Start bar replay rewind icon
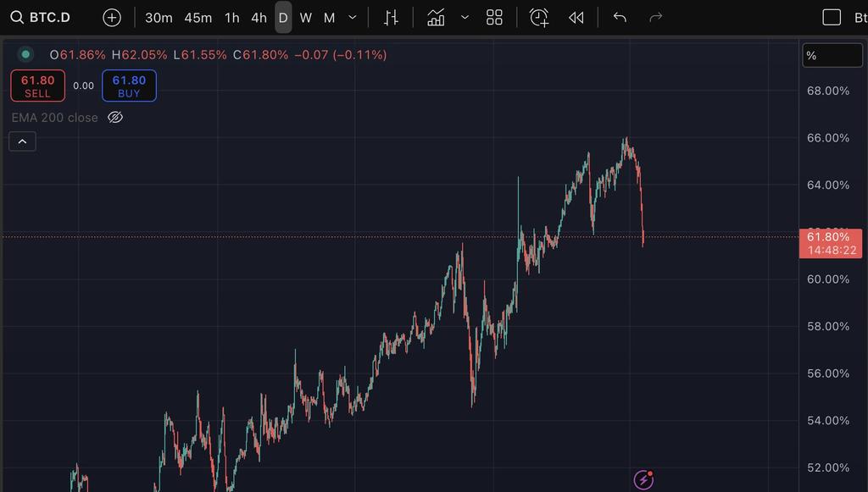 click(x=576, y=18)
